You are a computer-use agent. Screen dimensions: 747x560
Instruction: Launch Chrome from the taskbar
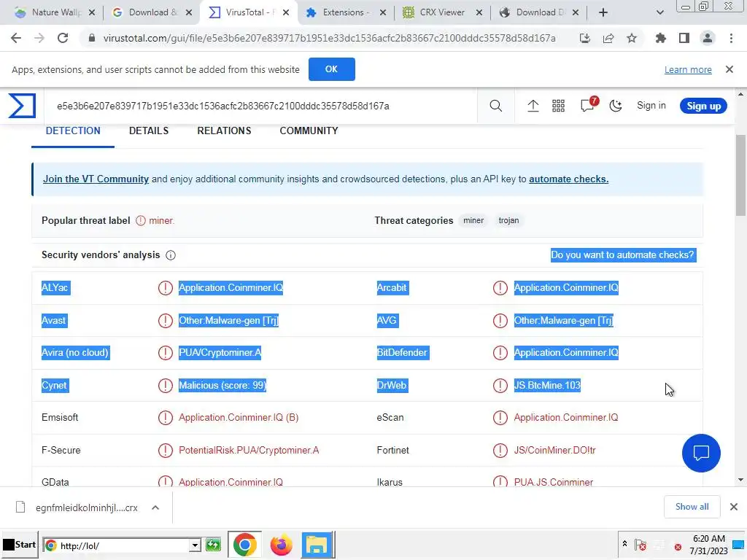point(244,545)
